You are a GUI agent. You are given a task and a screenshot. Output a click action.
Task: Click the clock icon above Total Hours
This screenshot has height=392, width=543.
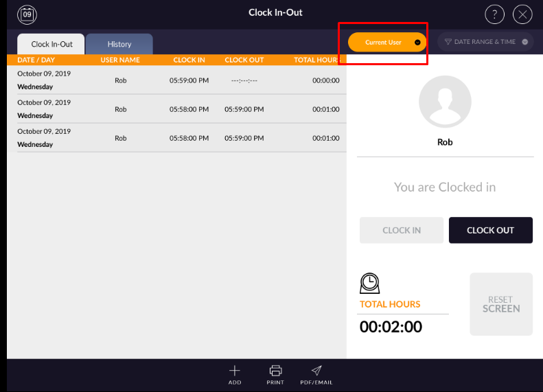[369, 284]
